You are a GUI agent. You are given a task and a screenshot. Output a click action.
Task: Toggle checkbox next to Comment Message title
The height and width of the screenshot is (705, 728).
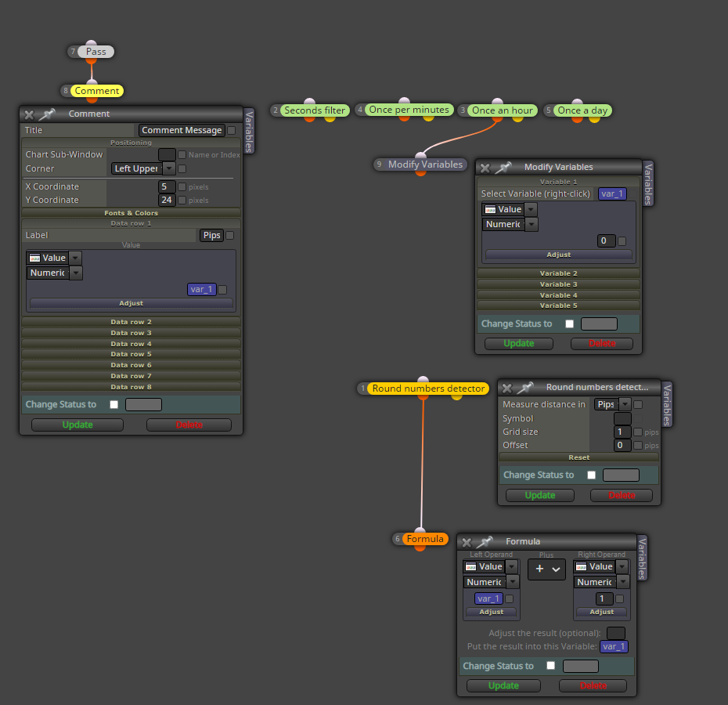[x=231, y=131]
